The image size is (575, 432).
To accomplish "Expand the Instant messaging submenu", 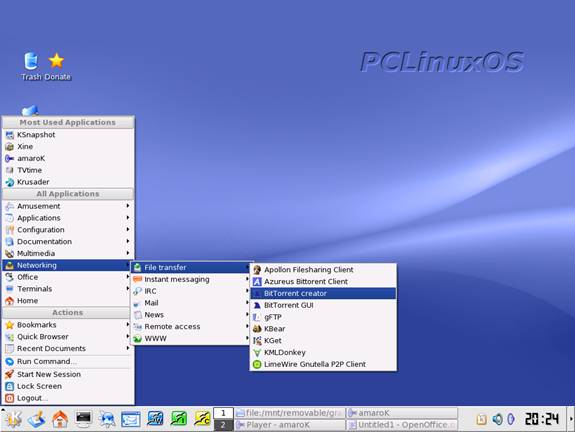I will pyautogui.click(x=191, y=279).
